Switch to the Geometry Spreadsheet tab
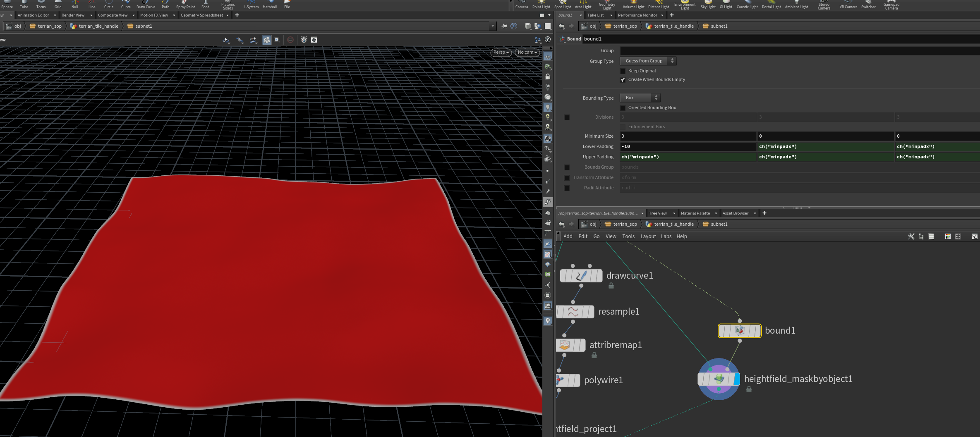 (201, 15)
